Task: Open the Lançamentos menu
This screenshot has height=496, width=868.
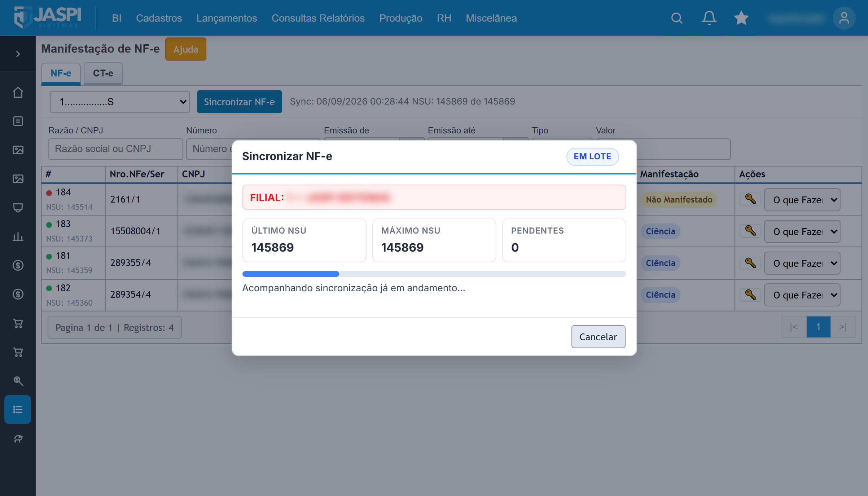Action: 227,18
